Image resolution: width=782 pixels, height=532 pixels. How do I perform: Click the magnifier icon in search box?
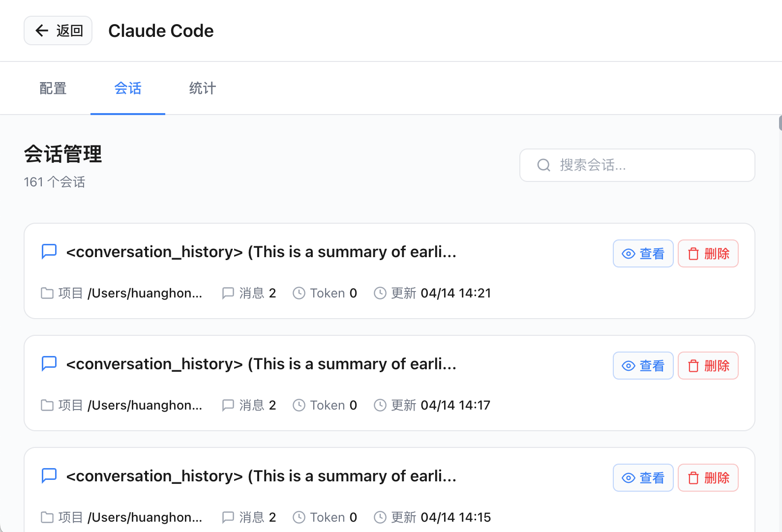coord(543,165)
